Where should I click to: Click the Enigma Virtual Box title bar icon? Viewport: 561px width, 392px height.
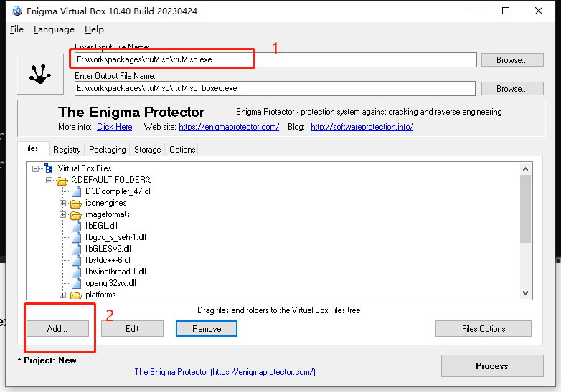(17, 11)
